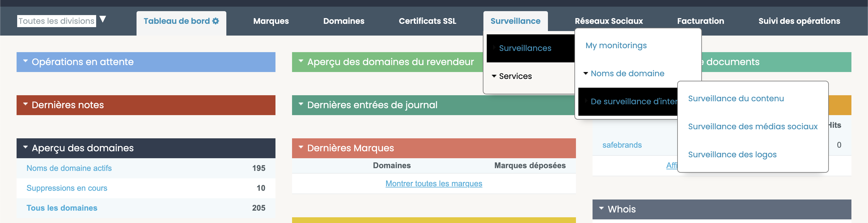Click the Marques déposées column header
Screen dimensions: 868x223
click(530, 165)
